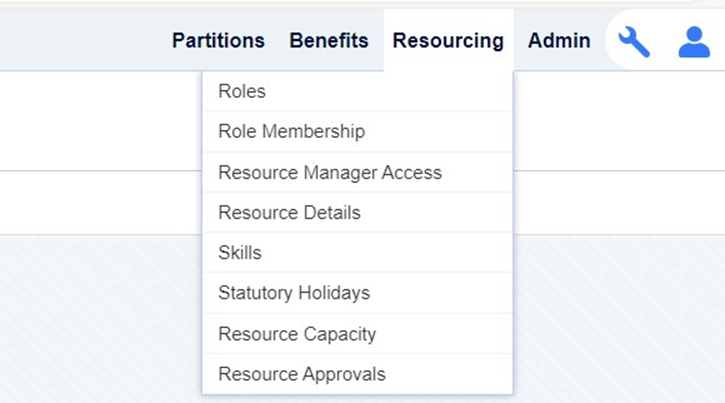The image size is (725, 403).
Task: Click the Benefits navigation link
Action: pyautogui.click(x=329, y=41)
